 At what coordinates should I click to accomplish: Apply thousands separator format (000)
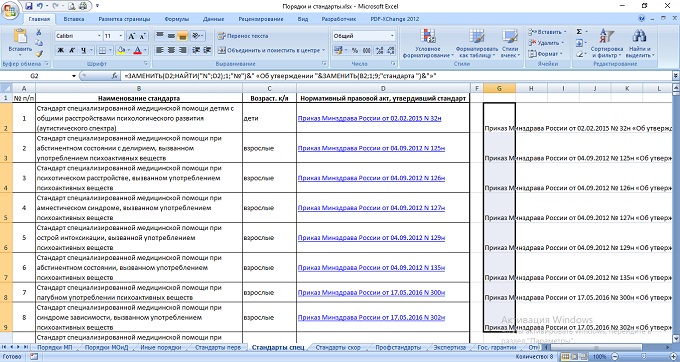point(366,50)
